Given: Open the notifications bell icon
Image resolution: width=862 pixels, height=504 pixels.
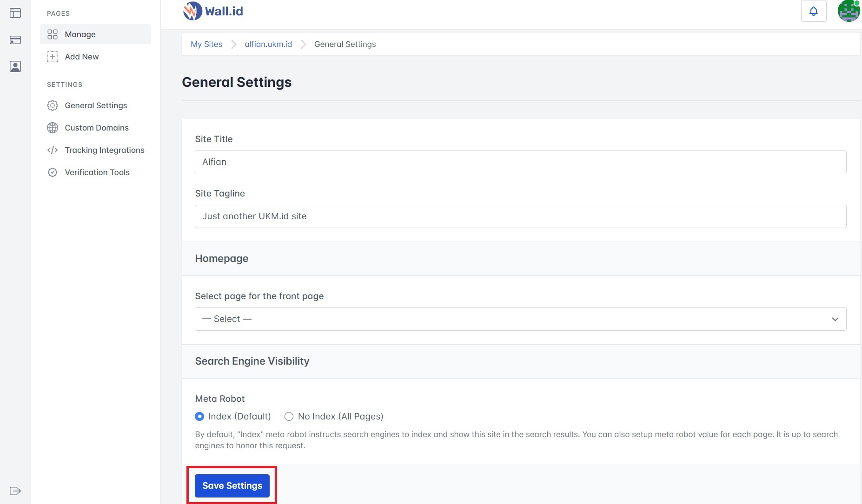Looking at the screenshot, I should click(x=814, y=10).
